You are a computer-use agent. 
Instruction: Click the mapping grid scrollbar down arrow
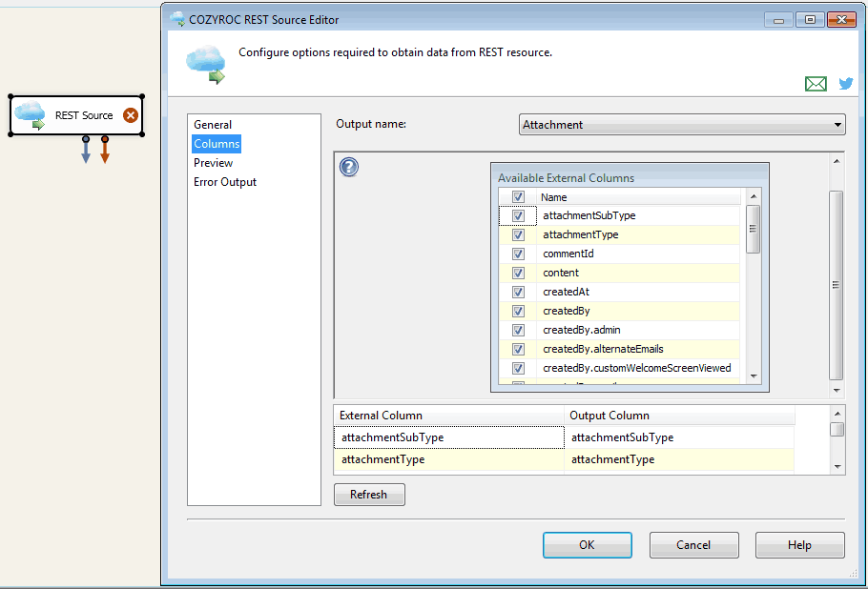837,466
